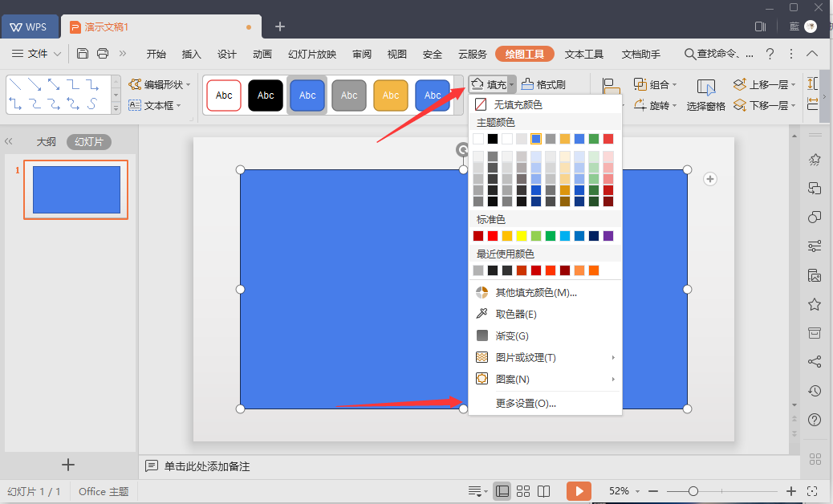Click the print icon in quick toolbar
The image size is (833, 504).
(103, 53)
